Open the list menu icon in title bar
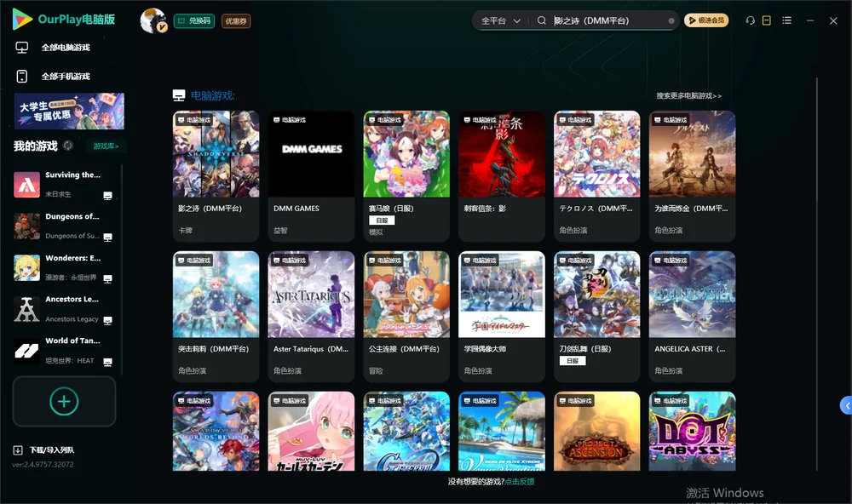This screenshot has width=852, height=504. (786, 20)
